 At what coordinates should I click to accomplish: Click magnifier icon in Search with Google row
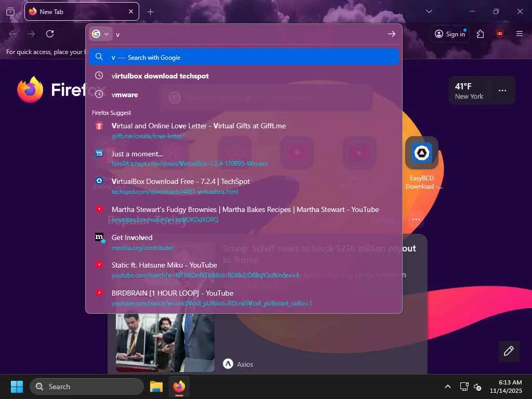[99, 57]
